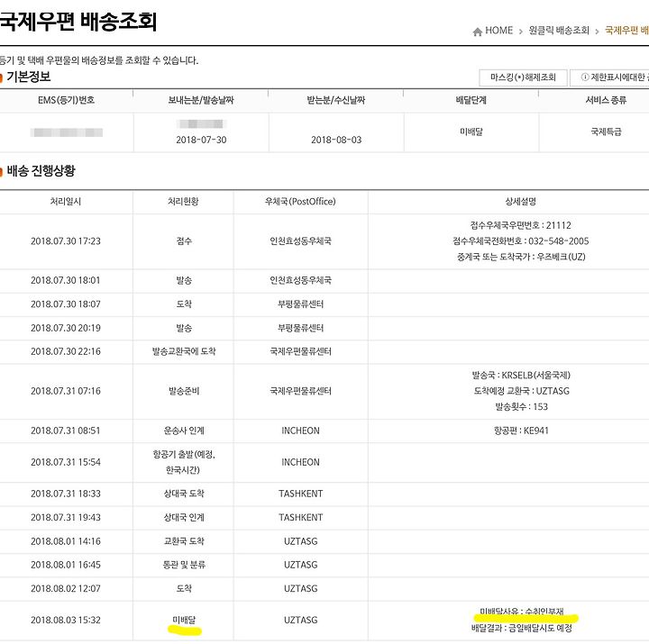
Task: Select the 처리일시 column header
Action: (66, 202)
